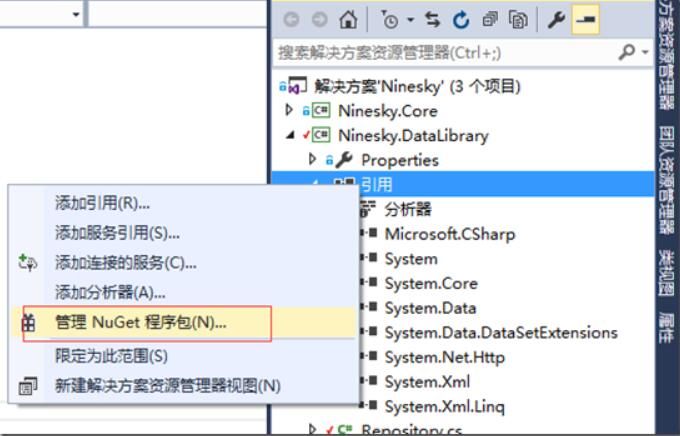Choose 添加连接的服务(C)... menu entry
Screen dimensions: 680x436
[x=183, y=263]
